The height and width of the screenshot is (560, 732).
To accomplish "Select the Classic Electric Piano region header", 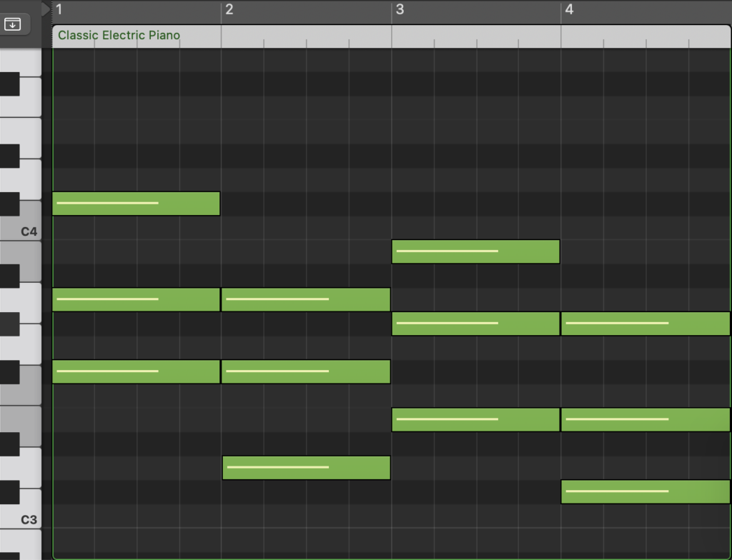I will coord(391,36).
